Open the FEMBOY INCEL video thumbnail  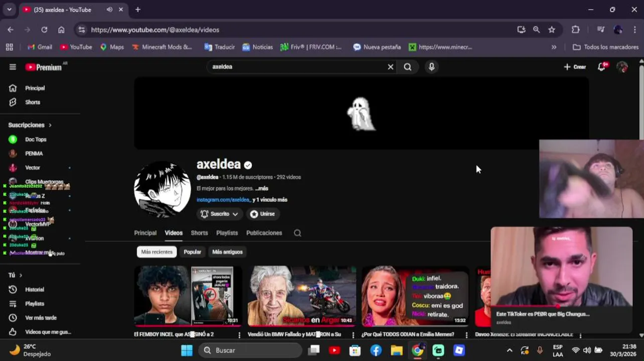pos(188,296)
